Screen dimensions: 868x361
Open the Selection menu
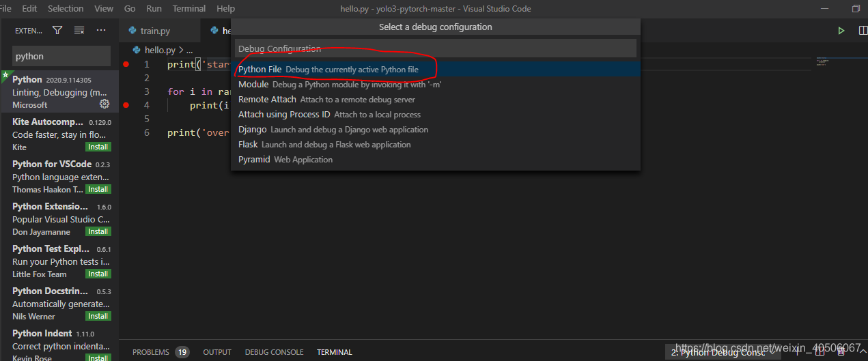pyautogui.click(x=66, y=9)
